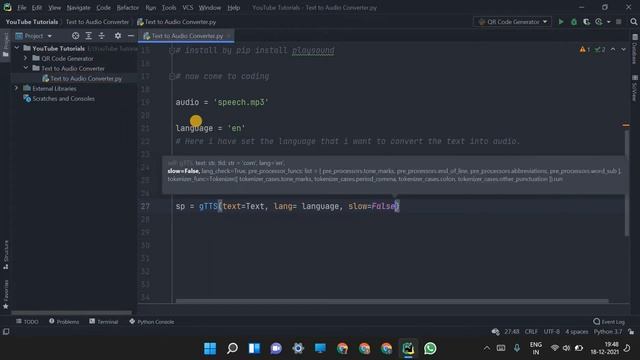Collapse the Text to Audio Converter folder
The height and width of the screenshot is (360, 640).
click(x=26, y=68)
